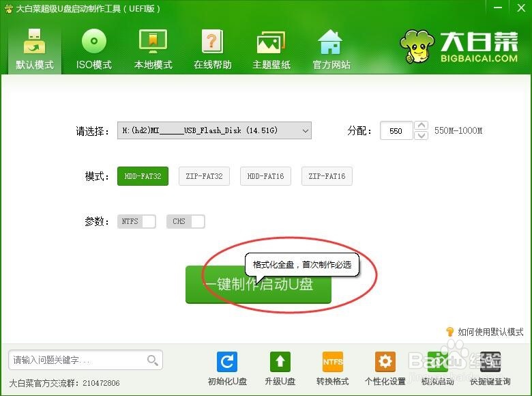532x396 pixels.
Task: Click the 初始化U盘 refresh icon
Action: click(227, 362)
